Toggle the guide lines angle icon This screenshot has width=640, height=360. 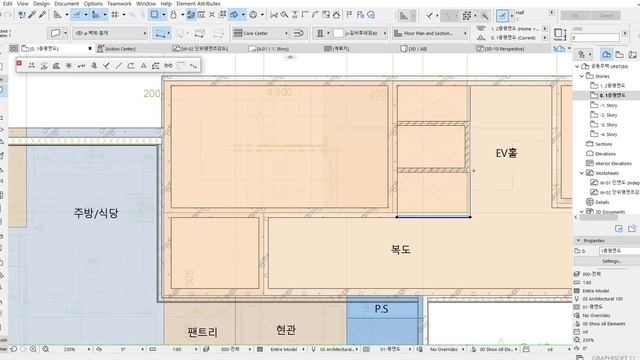58,15
